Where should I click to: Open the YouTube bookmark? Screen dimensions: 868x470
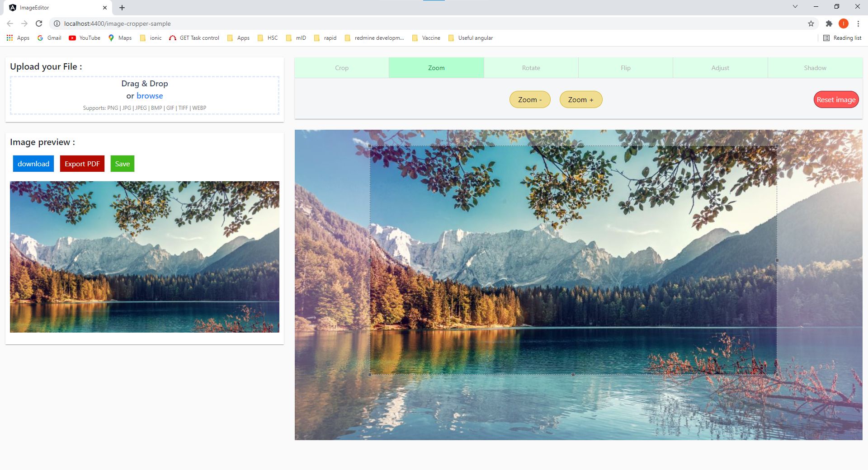point(85,38)
